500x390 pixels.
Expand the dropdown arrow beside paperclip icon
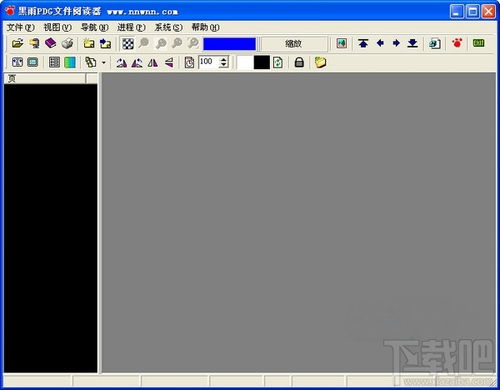tap(104, 63)
